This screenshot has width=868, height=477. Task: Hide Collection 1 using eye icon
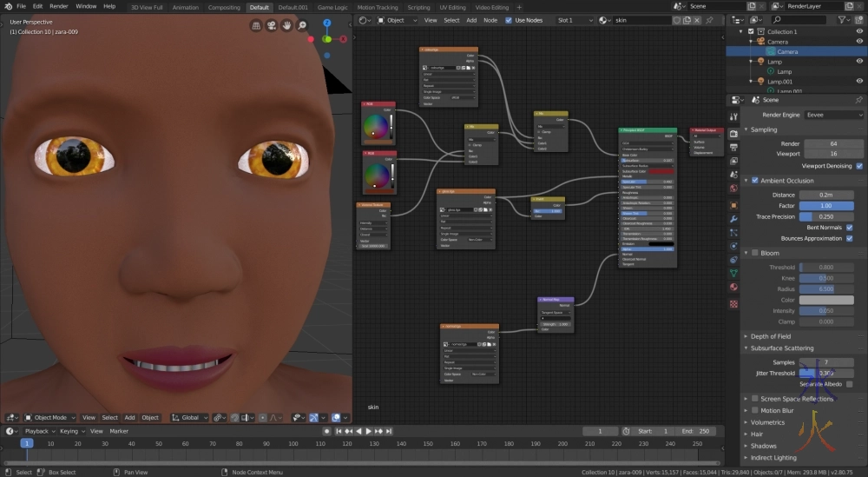(x=859, y=31)
